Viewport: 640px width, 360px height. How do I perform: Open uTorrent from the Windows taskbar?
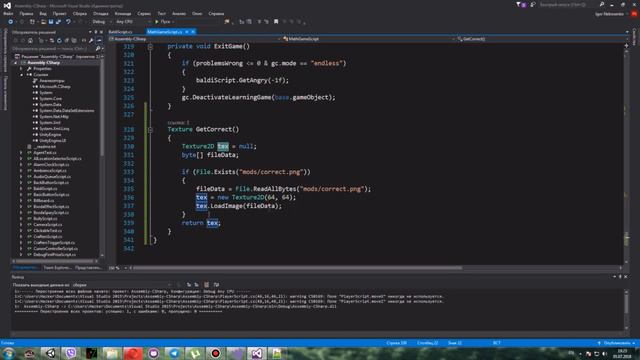195,353
